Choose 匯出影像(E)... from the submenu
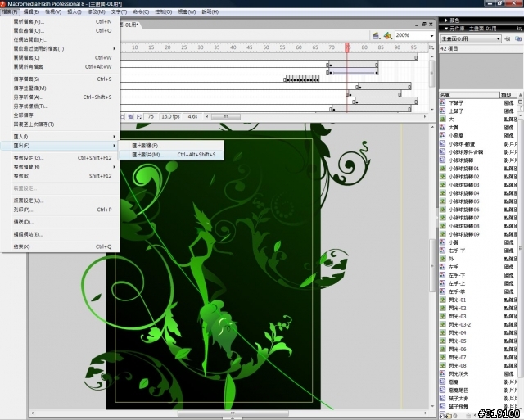 pos(172,146)
